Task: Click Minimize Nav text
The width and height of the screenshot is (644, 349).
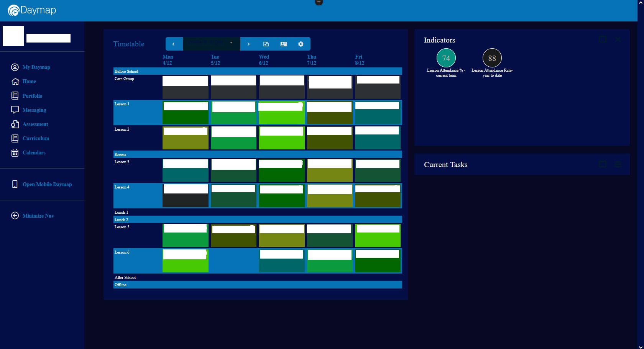Action: coord(38,216)
